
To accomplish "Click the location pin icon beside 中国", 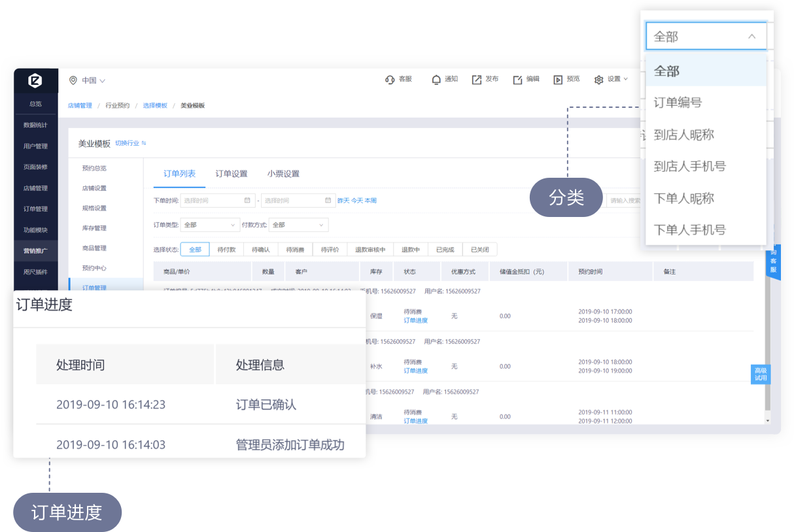I will point(73,80).
